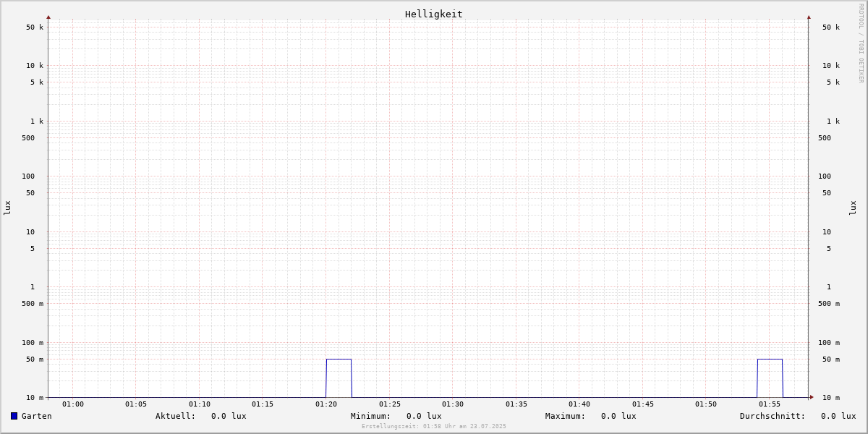Click the Erstellungszeit footer timestamp

pos(434,427)
